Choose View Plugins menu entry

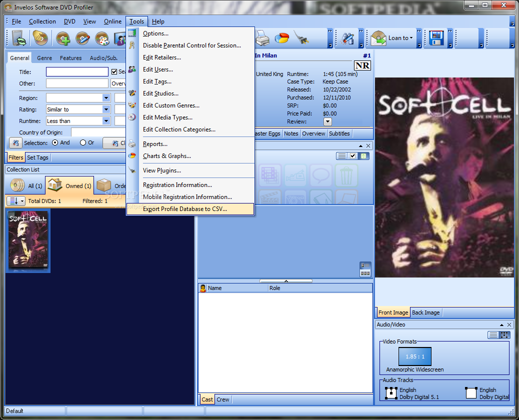pyautogui.click(x=190, y=170)
